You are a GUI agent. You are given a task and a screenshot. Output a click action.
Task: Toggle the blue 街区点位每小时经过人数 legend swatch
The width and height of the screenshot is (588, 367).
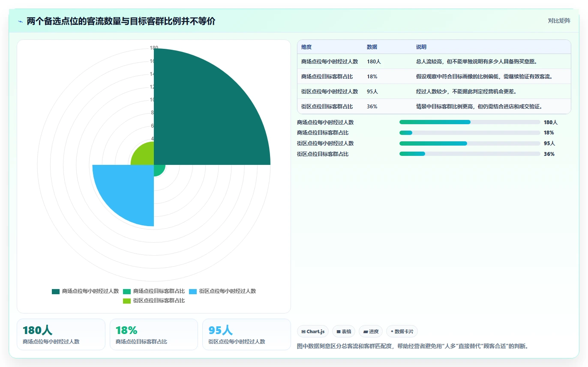pyautogui.click(x=193, y=292)
